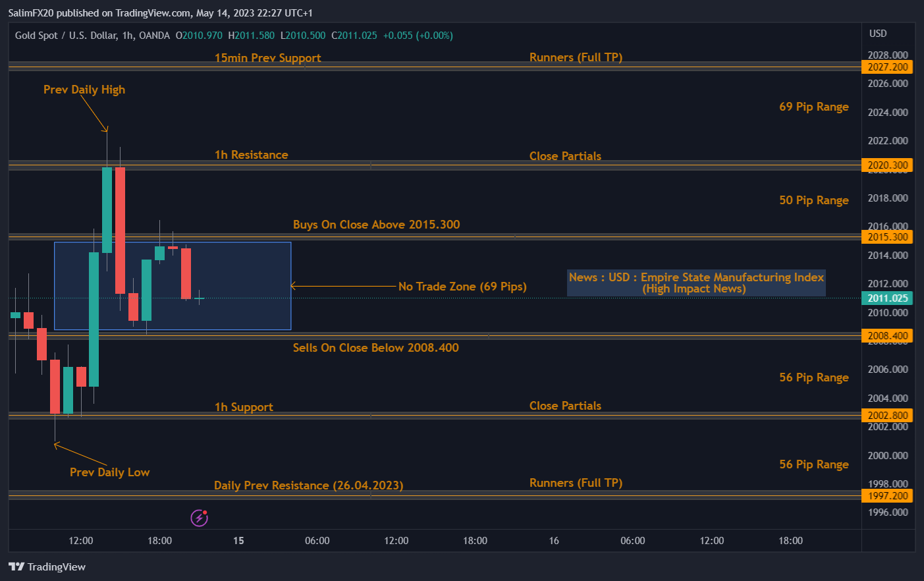Viewport: 924px width, 581px height.
Task: Click the orange 2002.800 price tag
Action: pyautogui.click(x=887, y=415)
